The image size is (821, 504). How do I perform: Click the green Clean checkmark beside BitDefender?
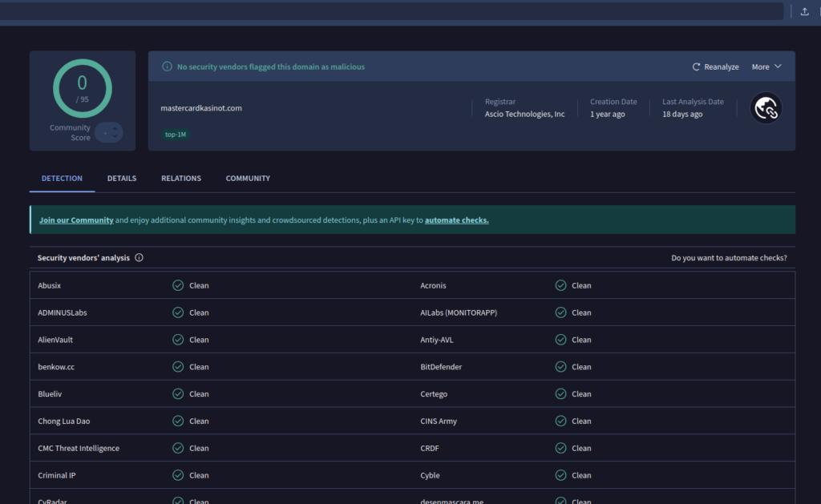coord(561,366)
